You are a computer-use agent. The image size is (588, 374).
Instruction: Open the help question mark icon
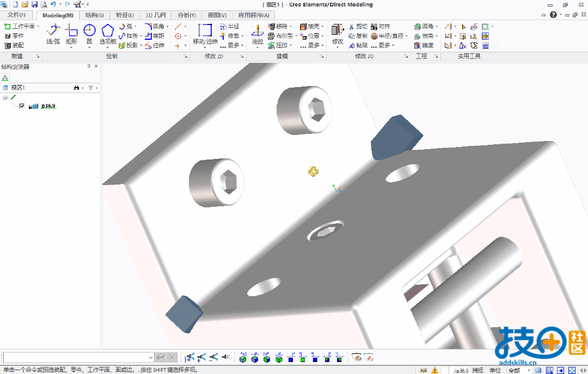pos(553,15)
